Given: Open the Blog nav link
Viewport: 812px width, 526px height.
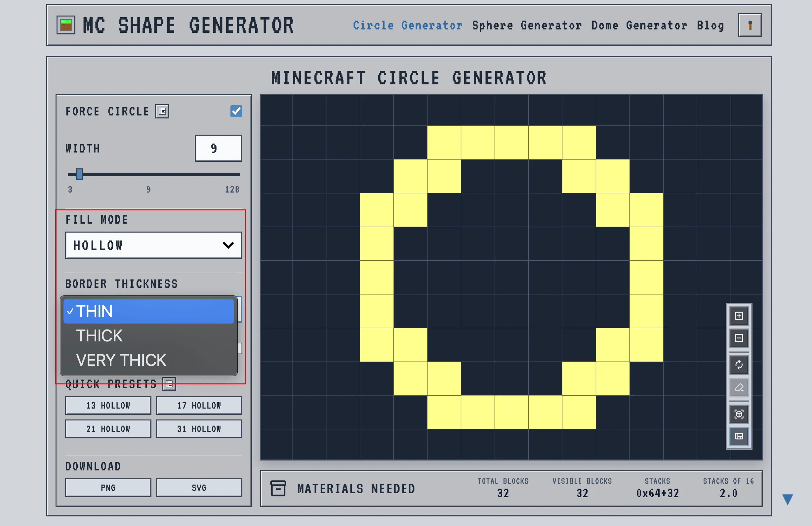Looking at the screenshot, I should [x=710, y=25].
